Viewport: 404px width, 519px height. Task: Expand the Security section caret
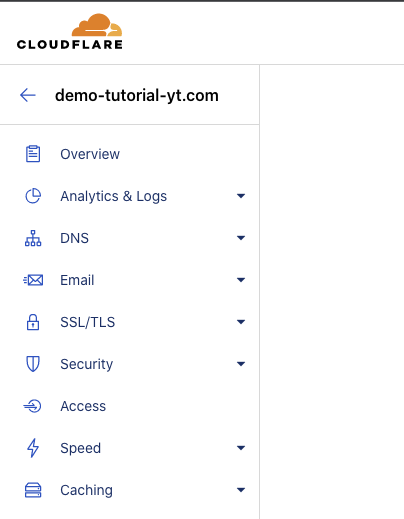(x=241, y=364)
